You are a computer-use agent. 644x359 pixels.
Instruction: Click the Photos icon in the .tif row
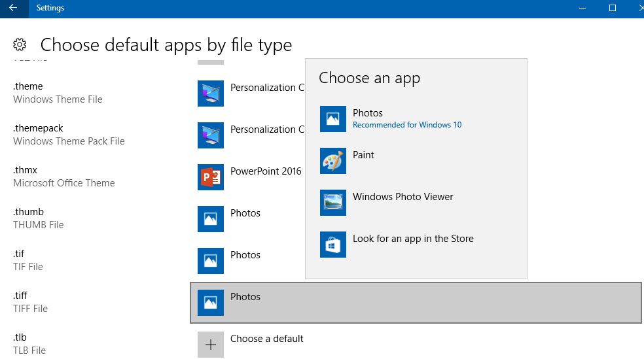pyautogui.click(x=211, y=261)
